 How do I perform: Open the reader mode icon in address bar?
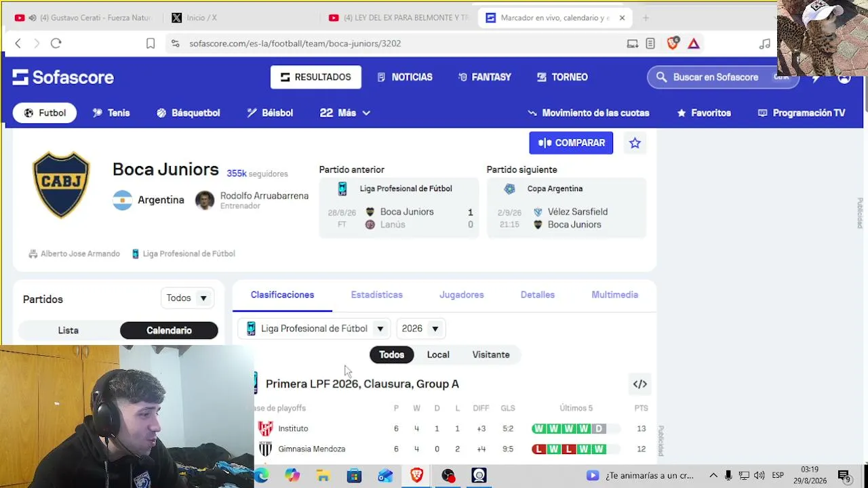(x=650, y=43)
